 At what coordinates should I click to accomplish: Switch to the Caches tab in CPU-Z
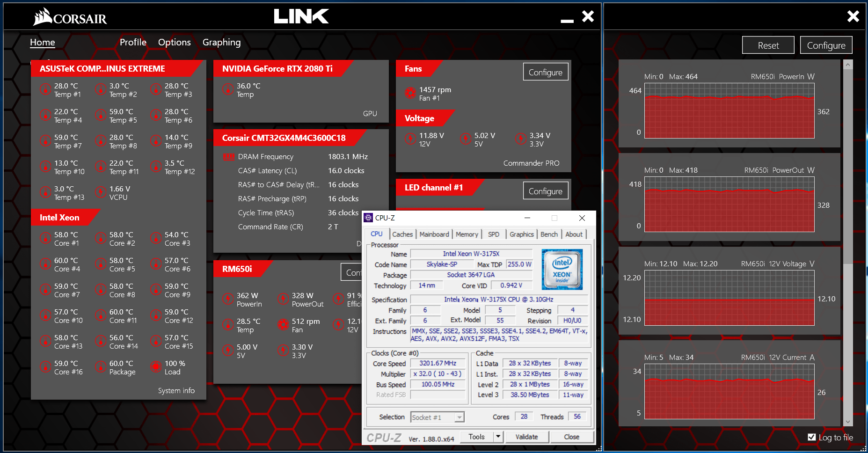pos(402,234)
